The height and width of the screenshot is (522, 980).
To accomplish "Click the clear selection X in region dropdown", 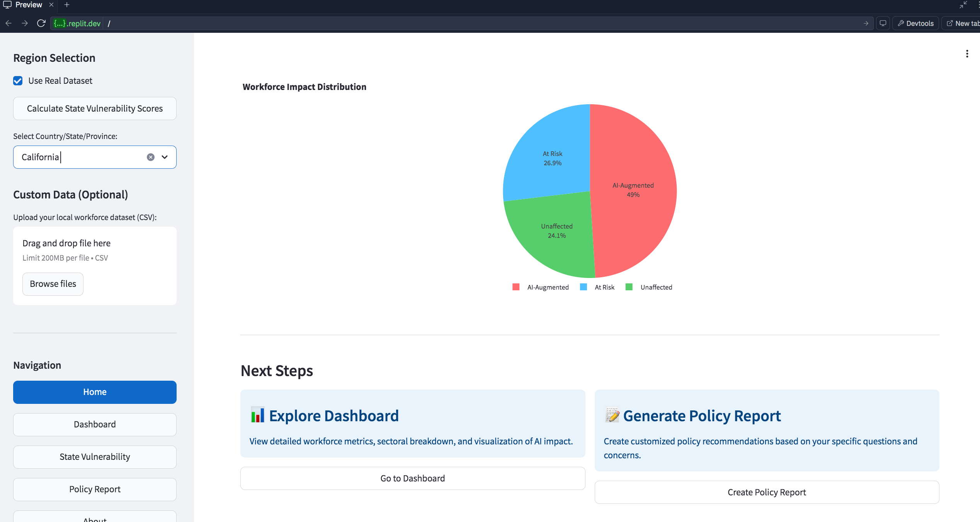I will 151,157.
